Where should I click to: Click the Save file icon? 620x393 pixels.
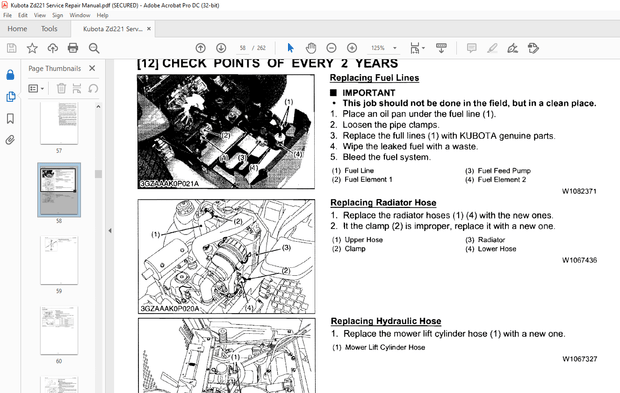(11, 48)
